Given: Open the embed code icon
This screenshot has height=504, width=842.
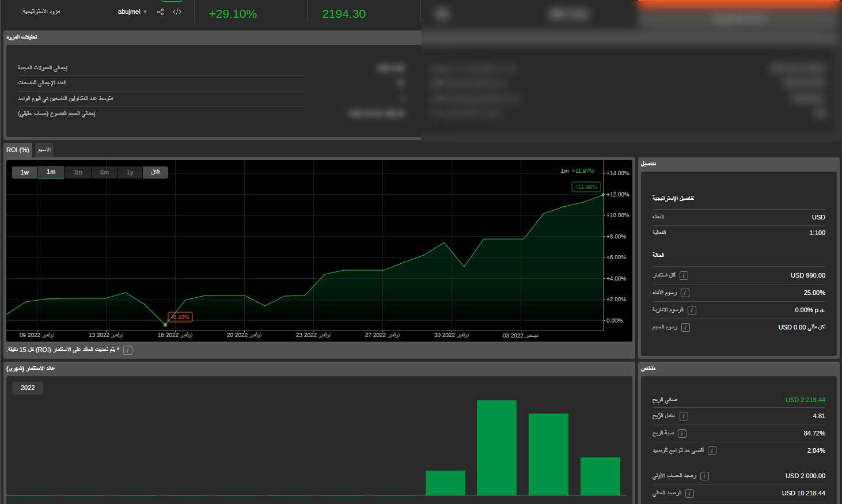Looking at the screenshot, I should pos(177,12).
